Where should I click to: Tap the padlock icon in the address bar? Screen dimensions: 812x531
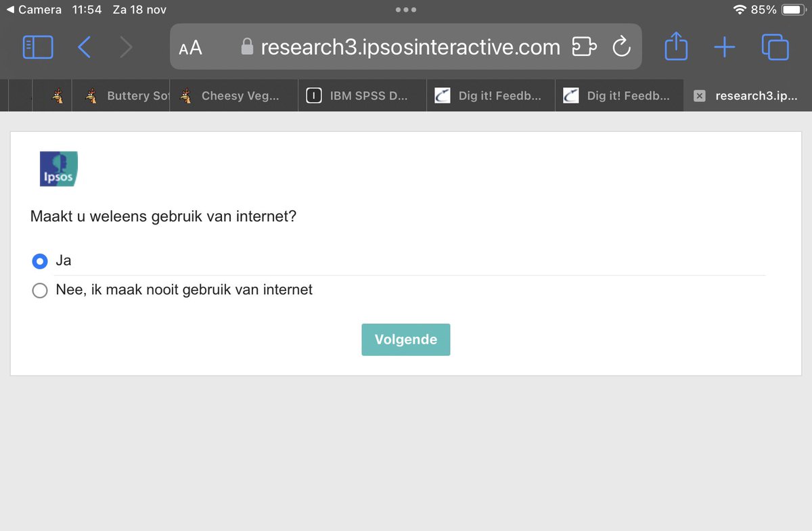[248, 47]
